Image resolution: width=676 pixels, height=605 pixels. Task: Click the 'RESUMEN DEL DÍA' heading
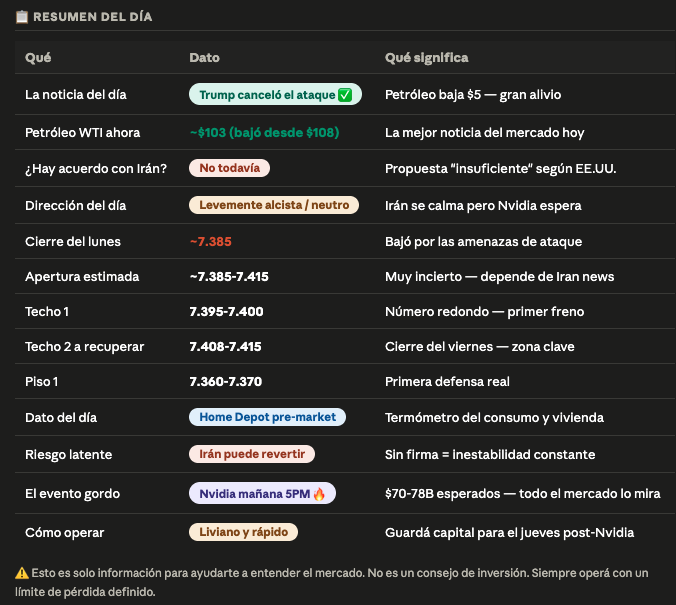(93, 17)
